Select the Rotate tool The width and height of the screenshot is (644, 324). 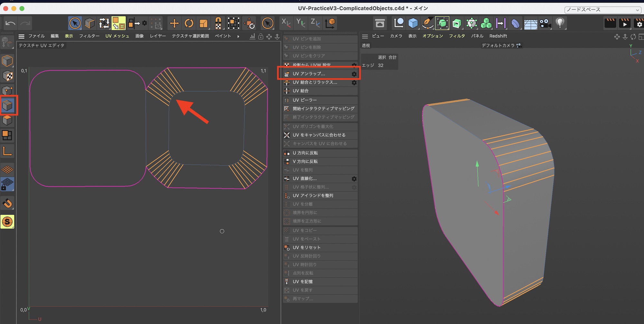[189, 23]
